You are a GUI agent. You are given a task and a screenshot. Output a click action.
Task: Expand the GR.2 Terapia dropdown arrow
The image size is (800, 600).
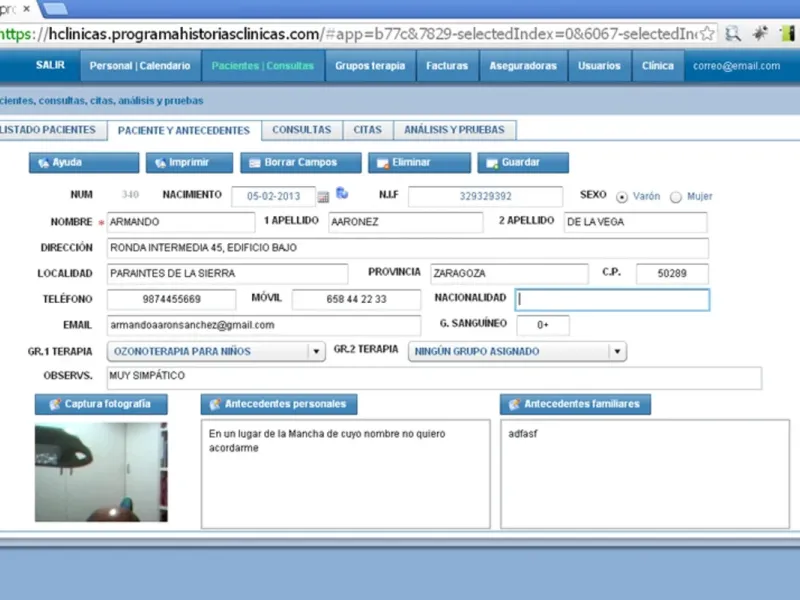(617, 352)
